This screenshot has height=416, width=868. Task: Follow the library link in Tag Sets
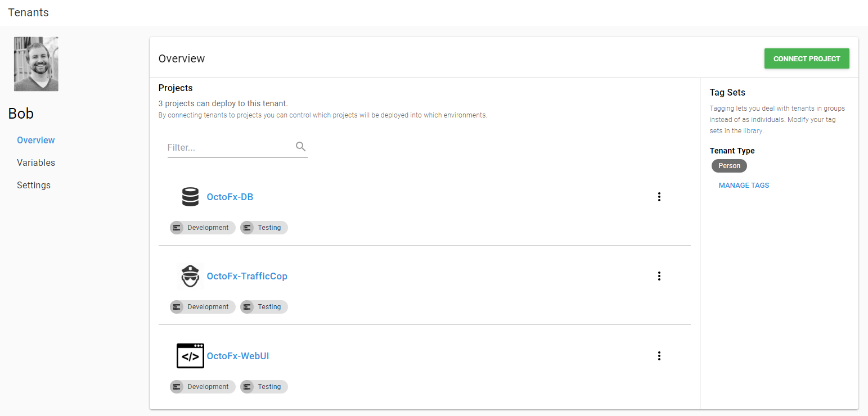752,131
